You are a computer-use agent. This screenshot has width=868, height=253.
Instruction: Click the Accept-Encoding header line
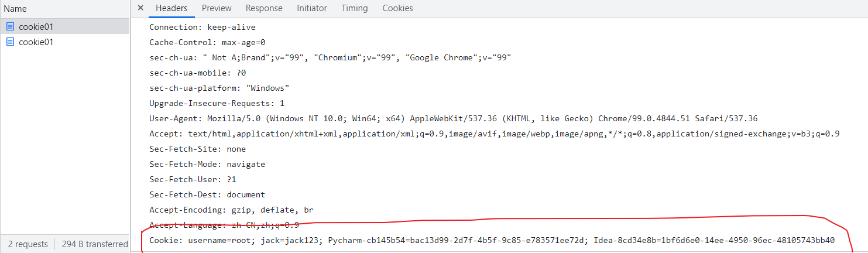[x=232, y=210]
